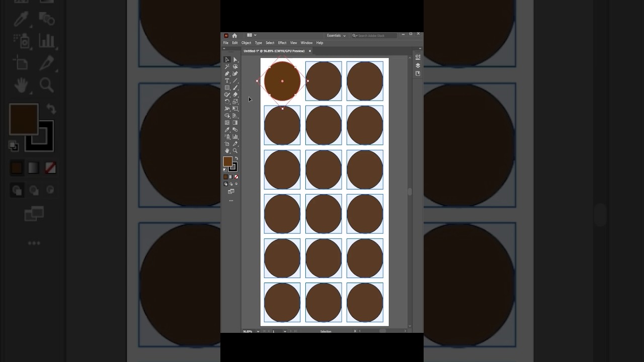This screenshot has width=644, height=362.
Task: Open the Effect menu
Action: point(282,43)
